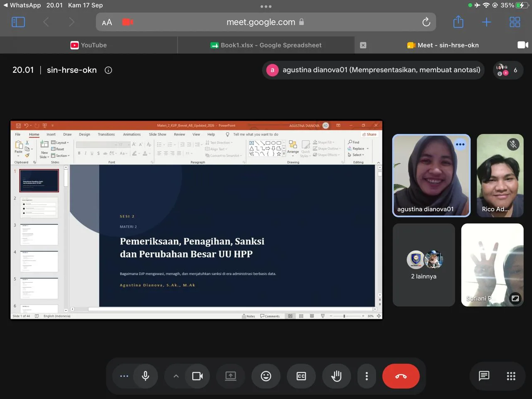Turn on closed captions (CC)
The image size is (532, 399).
pos(301,376)
